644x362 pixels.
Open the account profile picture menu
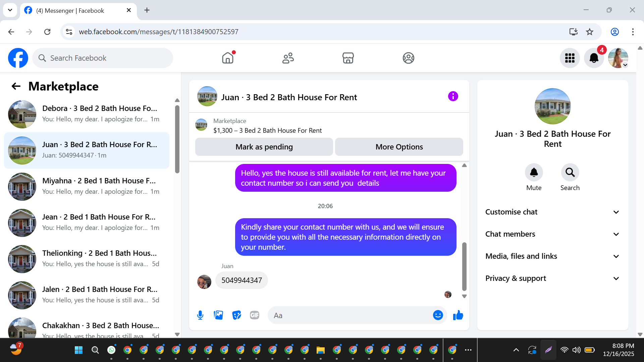(618, 58)
